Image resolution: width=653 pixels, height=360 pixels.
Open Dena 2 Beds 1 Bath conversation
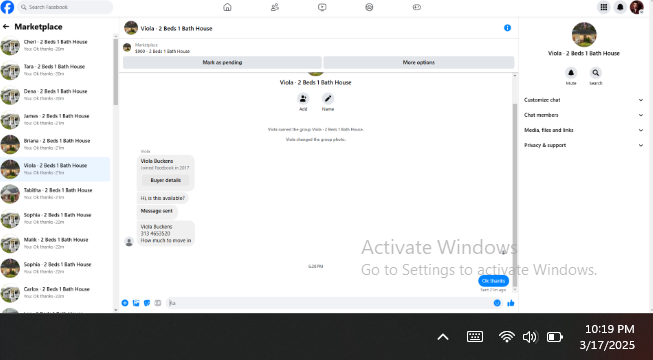(x=55, y=95)
